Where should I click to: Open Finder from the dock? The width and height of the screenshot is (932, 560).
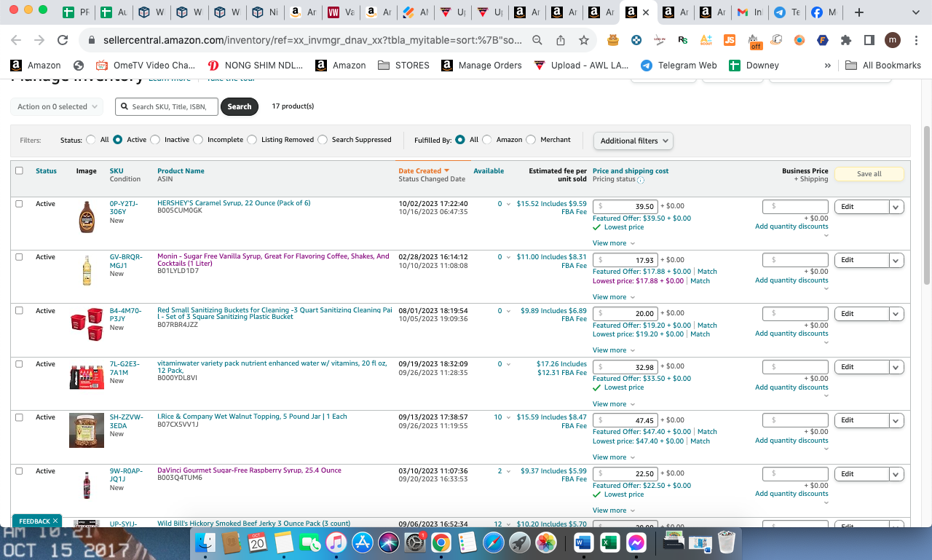[x=206, y=543]
